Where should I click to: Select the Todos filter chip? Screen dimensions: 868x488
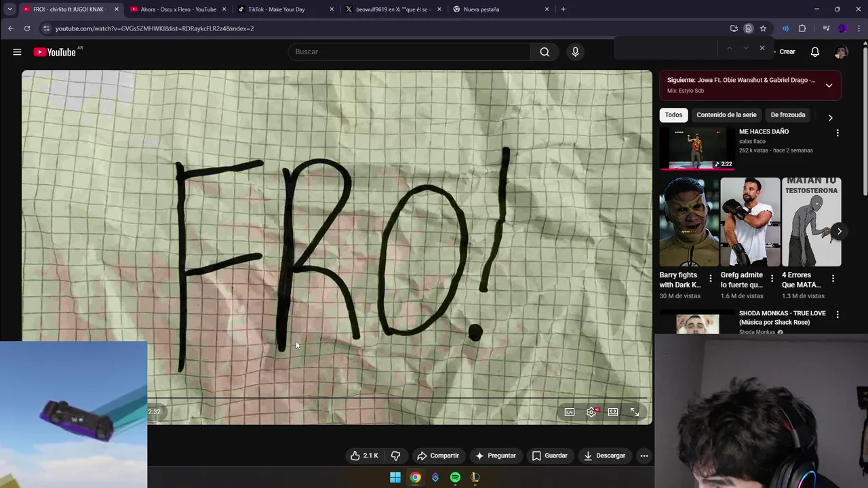(673, 115)
